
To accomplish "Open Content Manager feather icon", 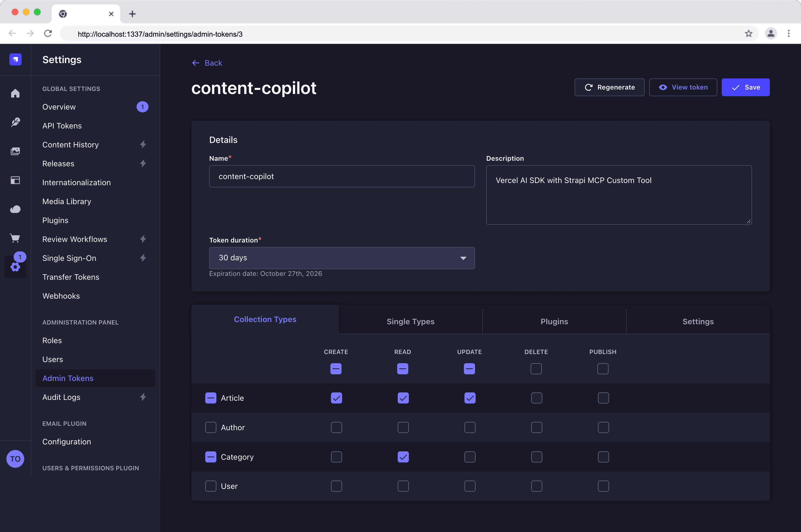I will click(15, 122).
